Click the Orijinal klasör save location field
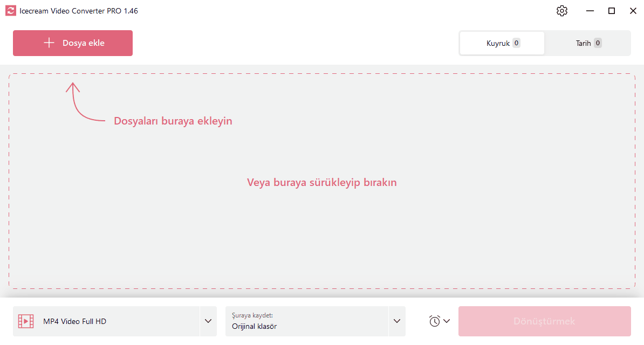The width and height of the screenshot is (644, 345). (307, 321)
